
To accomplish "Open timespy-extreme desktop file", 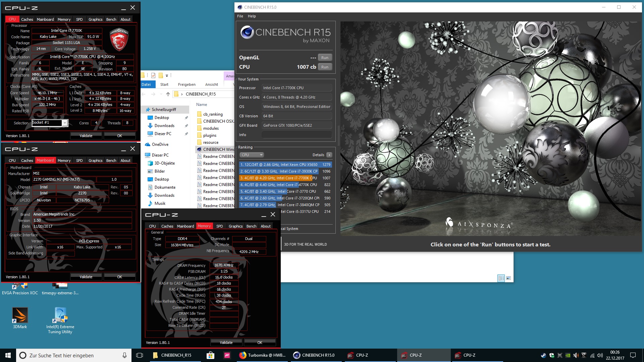I will 60,289.
